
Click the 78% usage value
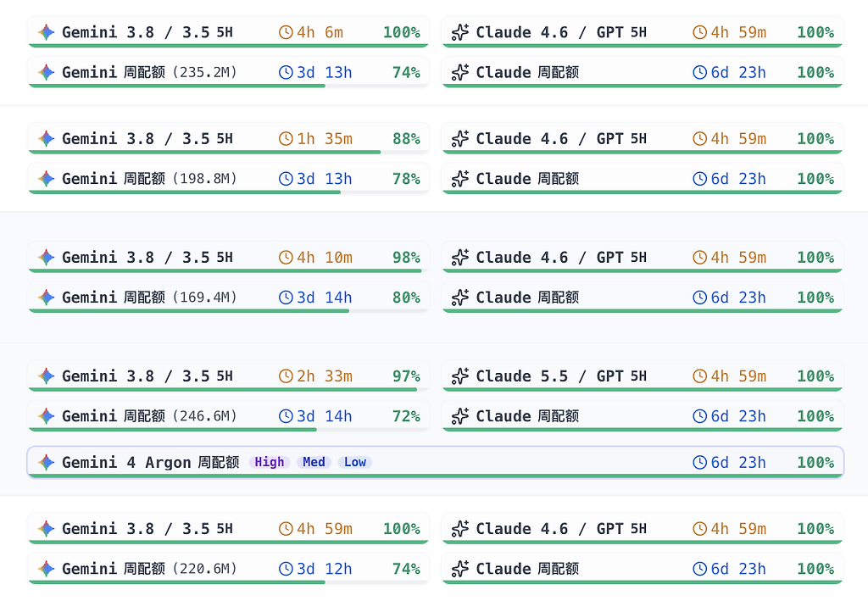click(406, 179)
